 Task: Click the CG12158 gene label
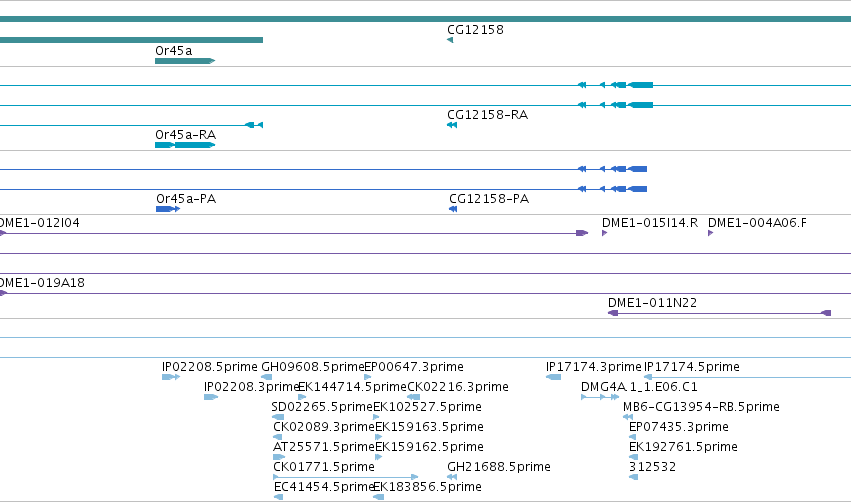pyautogui.click(x=475, y=30)
